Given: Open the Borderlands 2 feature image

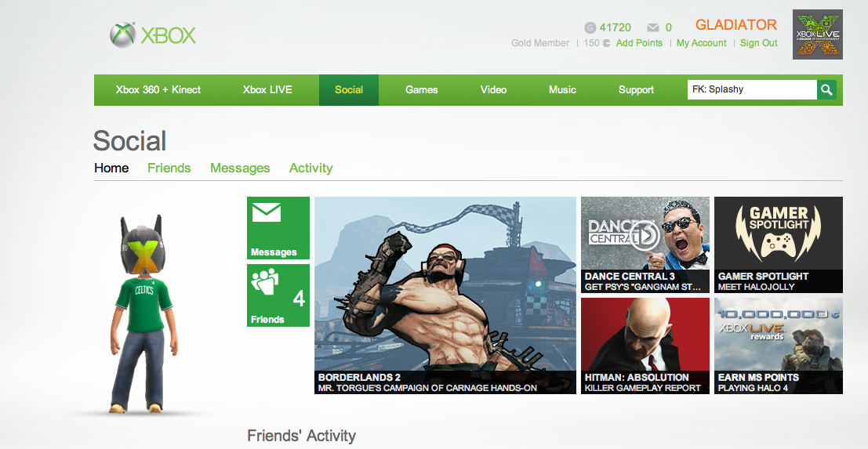Looking at the screenshot, I should pyautogui.click(x=445, y=295).
